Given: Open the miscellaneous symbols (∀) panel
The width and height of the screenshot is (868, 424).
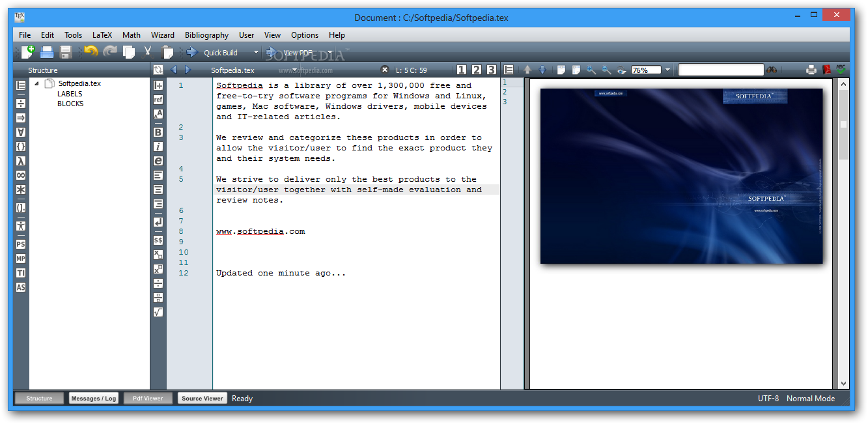Looking at the screenshot, I should (x=21, y=132).
